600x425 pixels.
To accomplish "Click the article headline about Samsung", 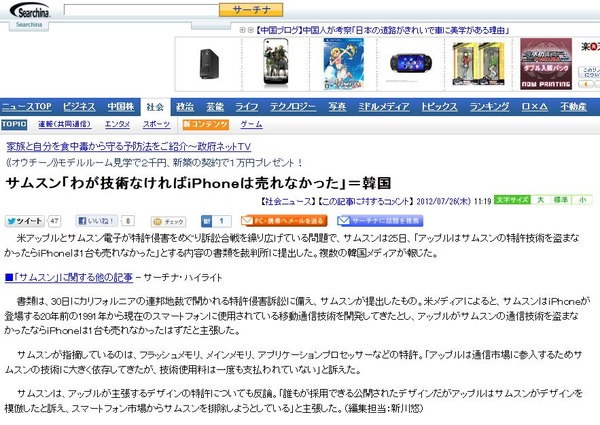I will click(199, 183).
